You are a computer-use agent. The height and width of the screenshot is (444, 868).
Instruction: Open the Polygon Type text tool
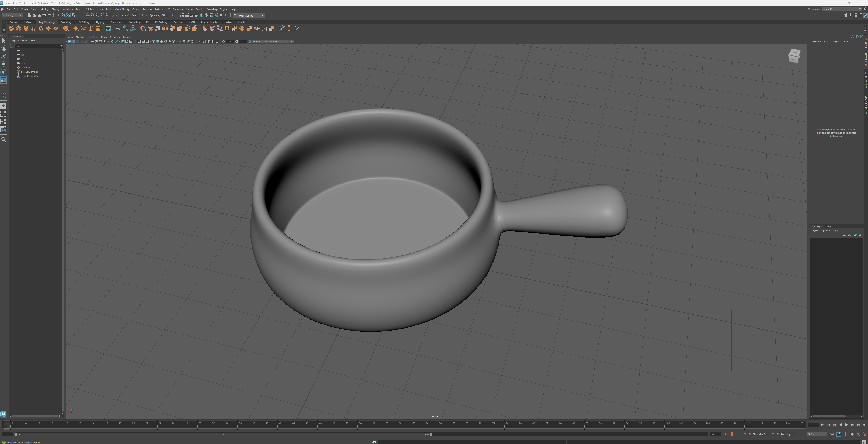[x=91, y=28]
